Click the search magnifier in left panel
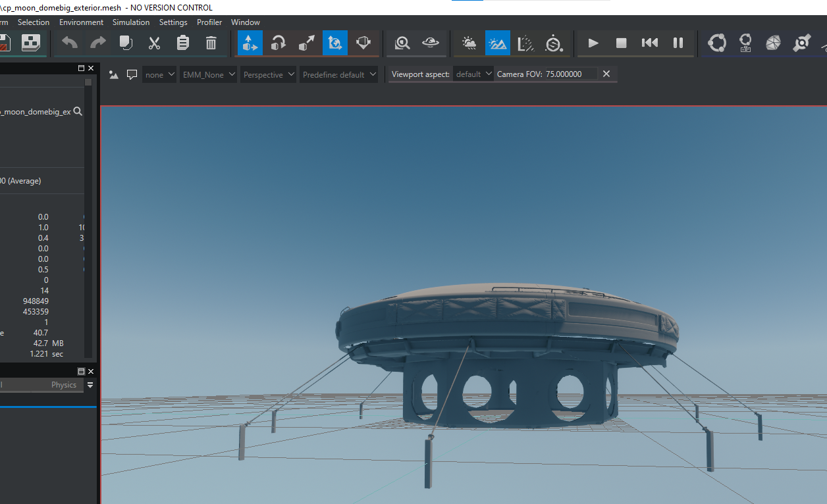827x504 pixels. point(78,112)
